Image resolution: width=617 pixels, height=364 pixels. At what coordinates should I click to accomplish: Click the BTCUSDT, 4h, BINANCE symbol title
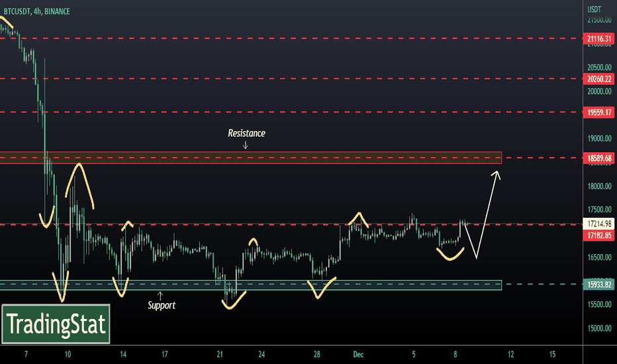37,11
